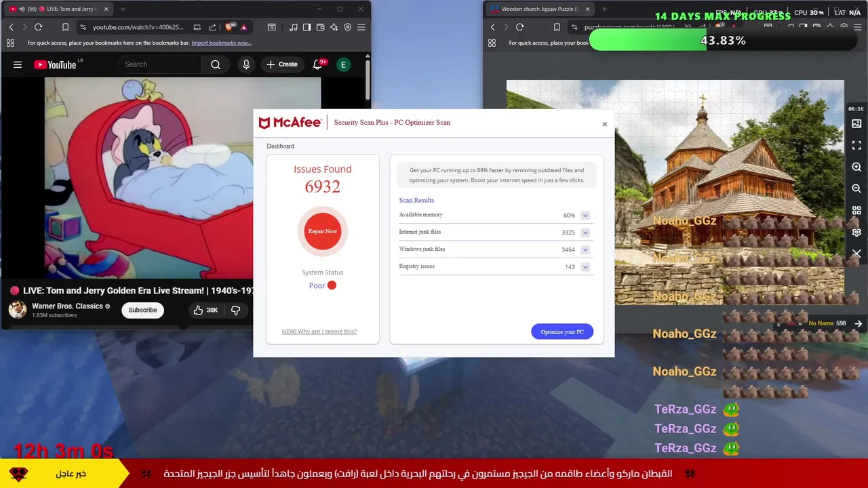Select the LIVE Tom and Jerry tab
868x488 pixels.
[x=58, y=9]
